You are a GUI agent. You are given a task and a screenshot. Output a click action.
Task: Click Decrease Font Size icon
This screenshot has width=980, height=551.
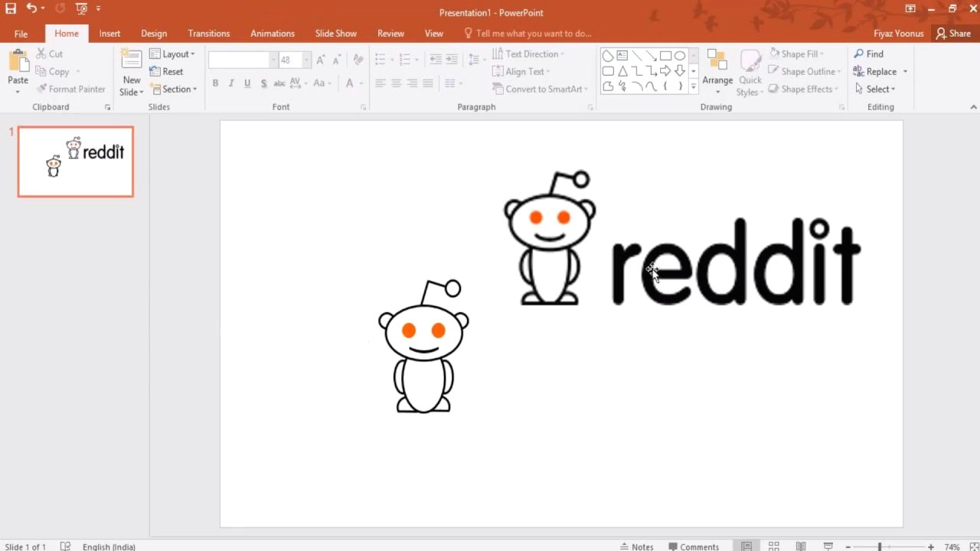coord(336,60)
